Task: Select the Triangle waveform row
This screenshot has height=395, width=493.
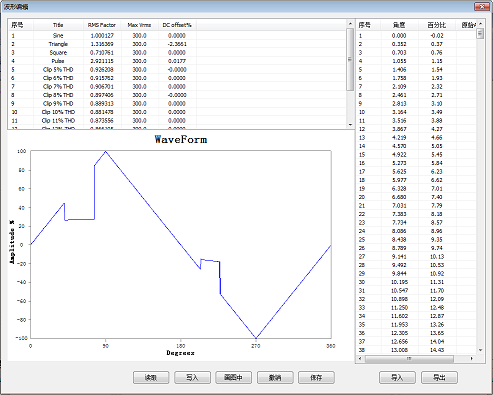Action: (177, 44)
